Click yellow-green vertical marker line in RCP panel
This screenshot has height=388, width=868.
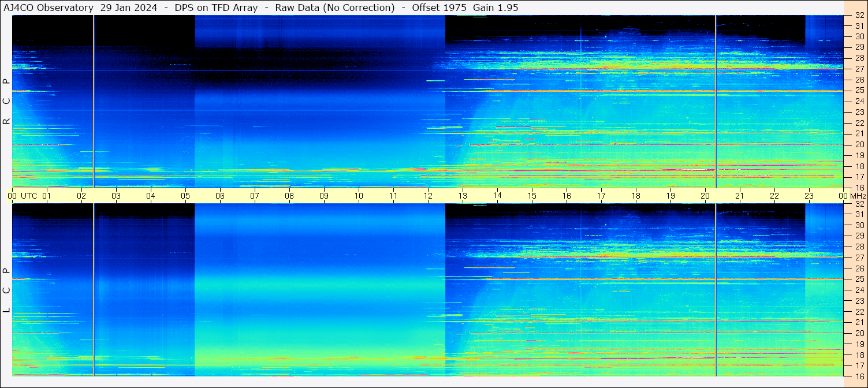coord(94,101)
